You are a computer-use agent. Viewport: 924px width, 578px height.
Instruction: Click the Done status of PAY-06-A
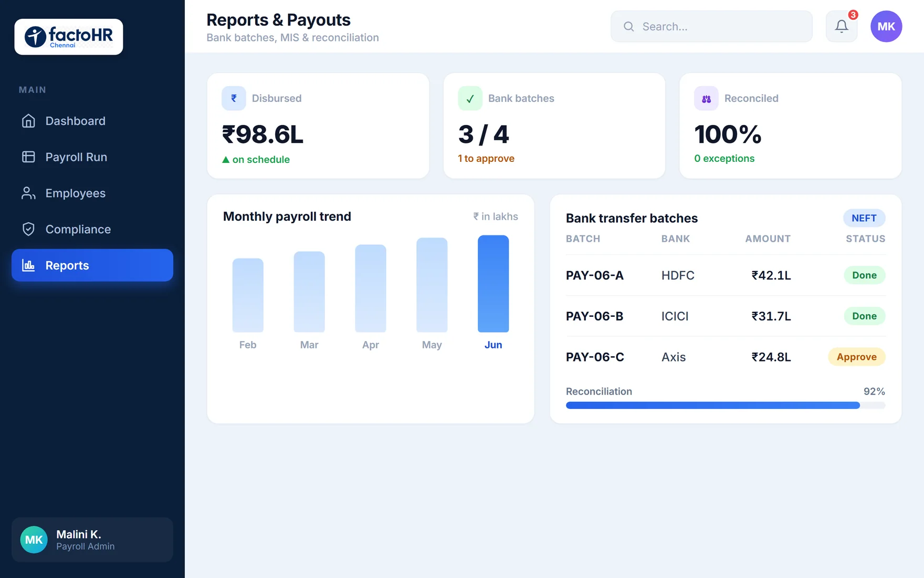point(865,275)
